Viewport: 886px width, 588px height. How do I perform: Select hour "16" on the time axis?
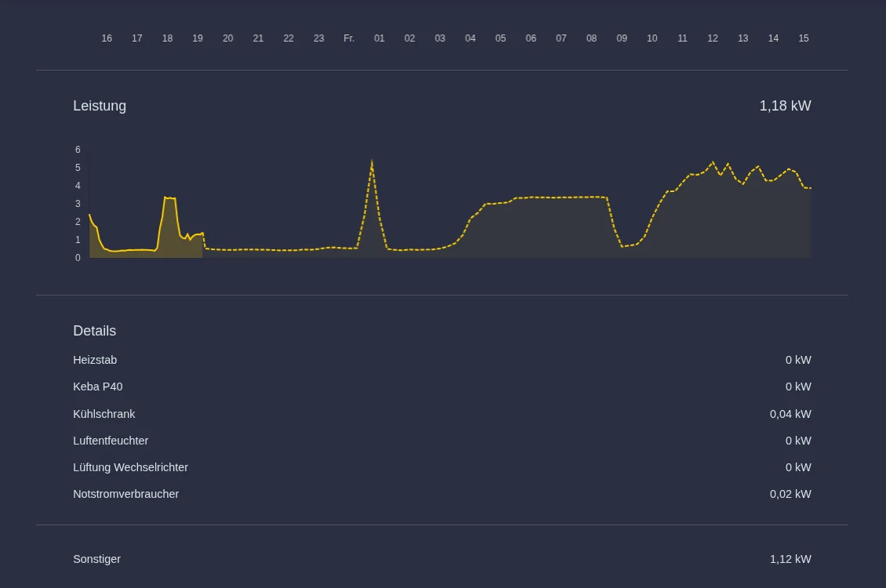[x=107, y=38]
